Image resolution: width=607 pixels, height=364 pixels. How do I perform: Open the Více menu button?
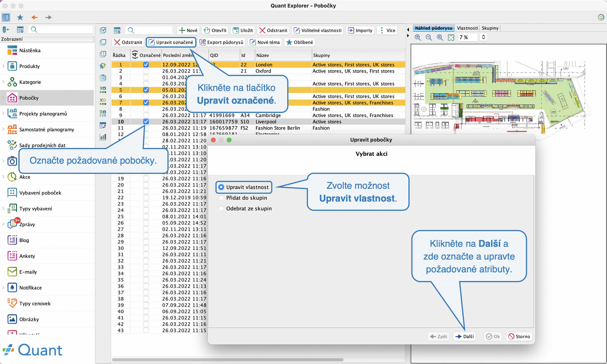387,30
